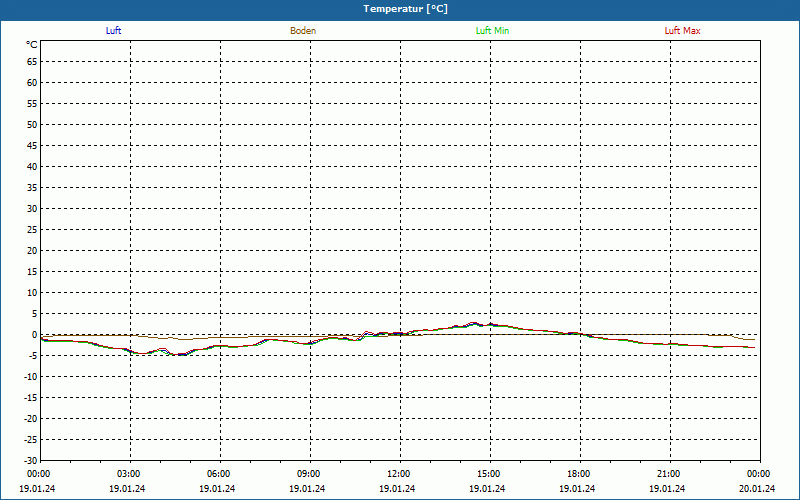This screenshot has height=500, width=800.
Task: Click the 06:00 time axis label
Action: pos(219,474)
